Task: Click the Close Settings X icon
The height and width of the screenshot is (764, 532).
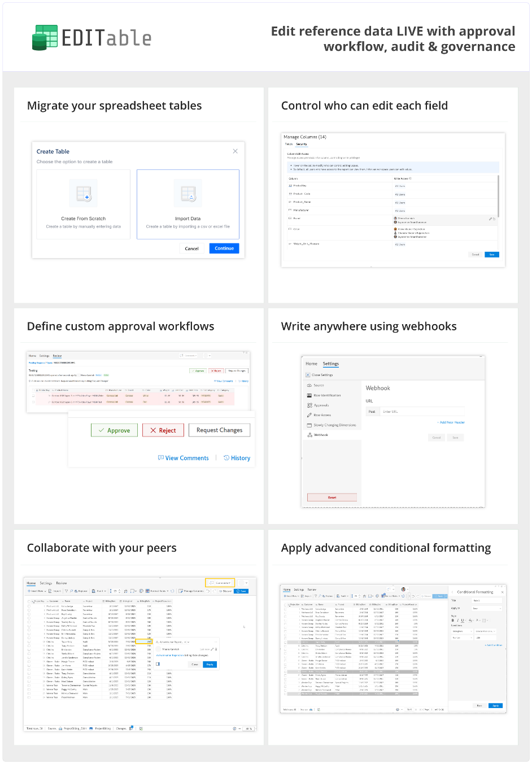Action: pos(308,375)
